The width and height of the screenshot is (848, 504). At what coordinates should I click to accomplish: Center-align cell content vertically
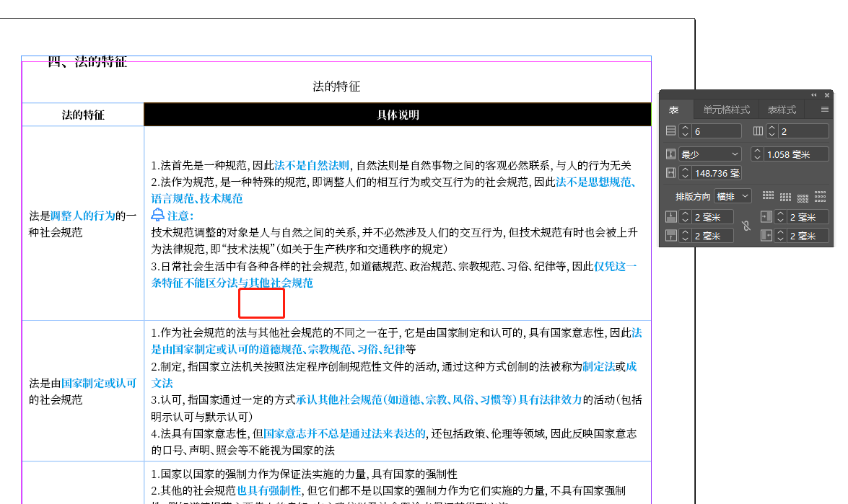pos(785,196)
